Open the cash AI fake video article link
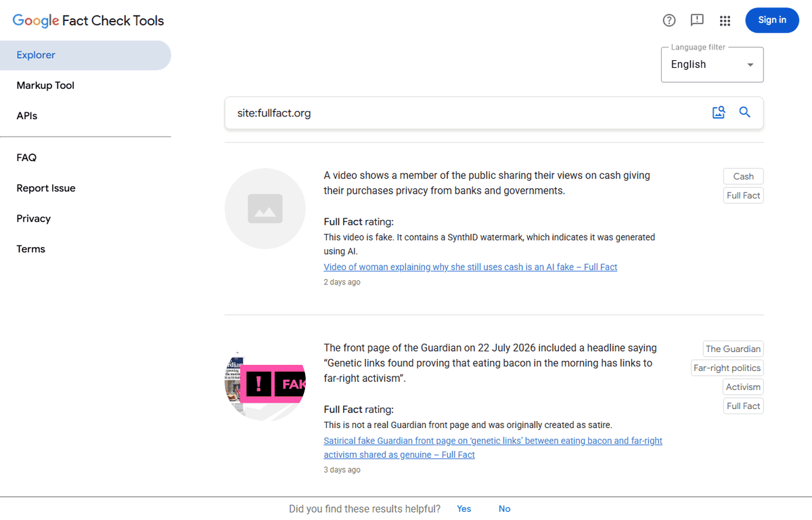 470,267
